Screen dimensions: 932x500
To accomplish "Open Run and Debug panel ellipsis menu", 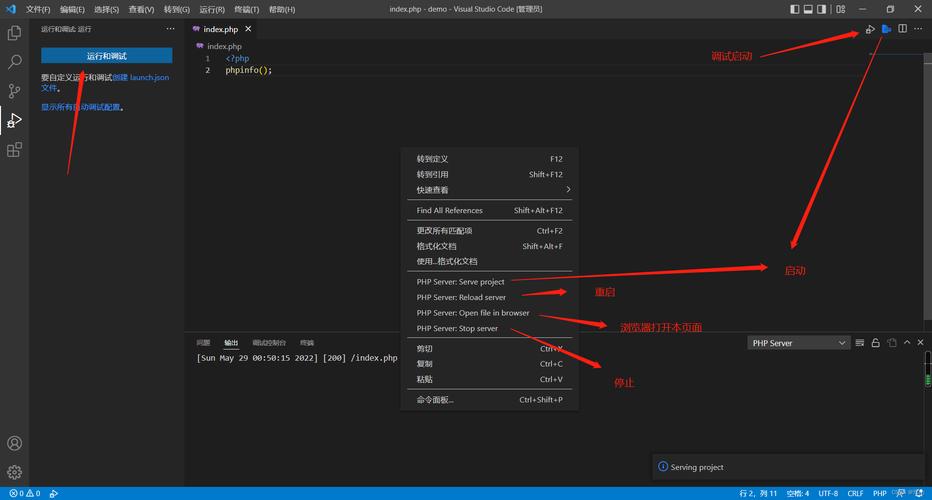I will pos(171,29).
